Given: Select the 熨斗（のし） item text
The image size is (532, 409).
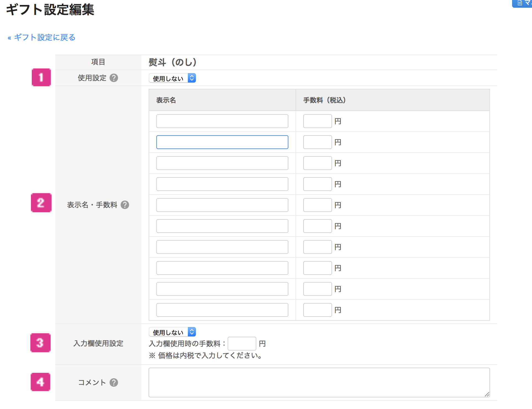Looking at the screenshot, I should pos(173,62).
